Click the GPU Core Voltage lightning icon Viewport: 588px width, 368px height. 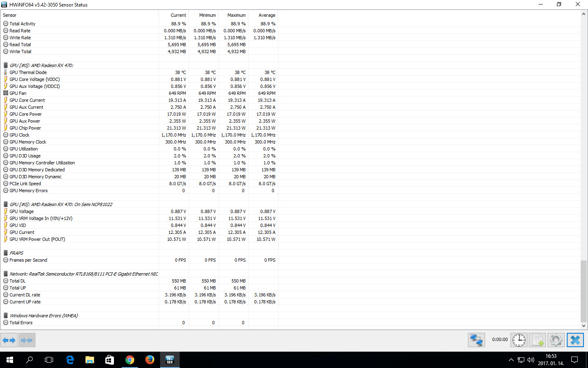(x=6, y=79)
